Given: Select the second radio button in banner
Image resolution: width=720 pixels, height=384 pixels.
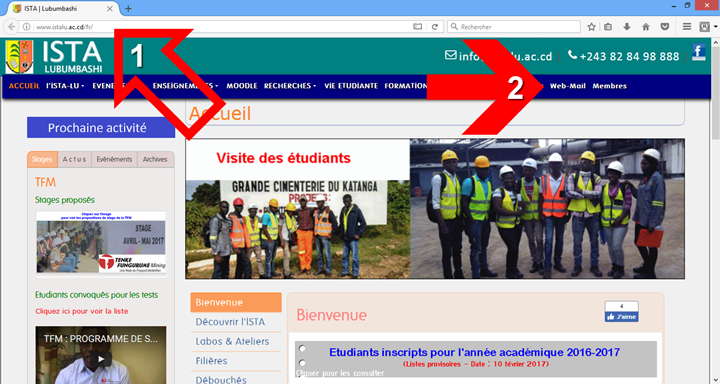Looking at the screenshot, I should tap(302, 363).
